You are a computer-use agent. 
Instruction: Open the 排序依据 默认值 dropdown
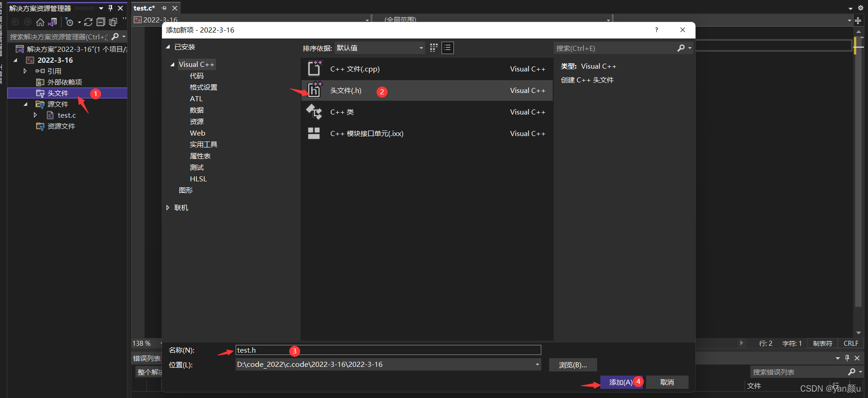(380, 48)
